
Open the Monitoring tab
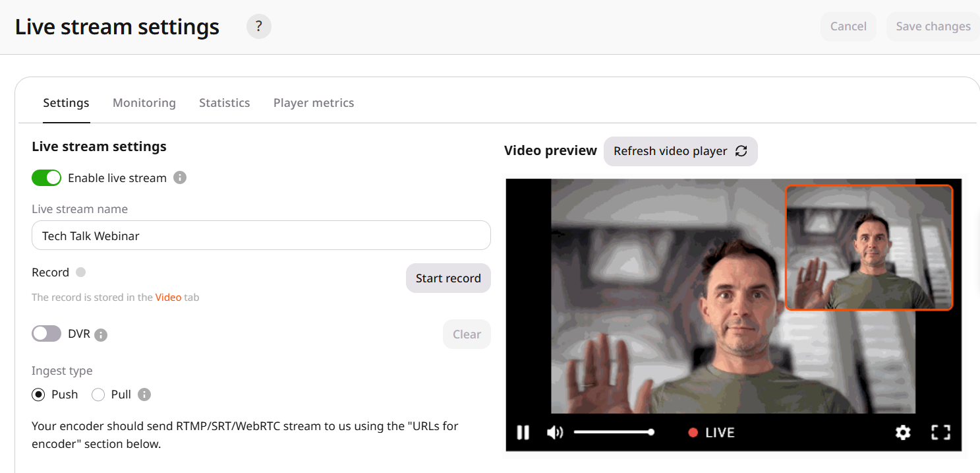click(144, 103)
